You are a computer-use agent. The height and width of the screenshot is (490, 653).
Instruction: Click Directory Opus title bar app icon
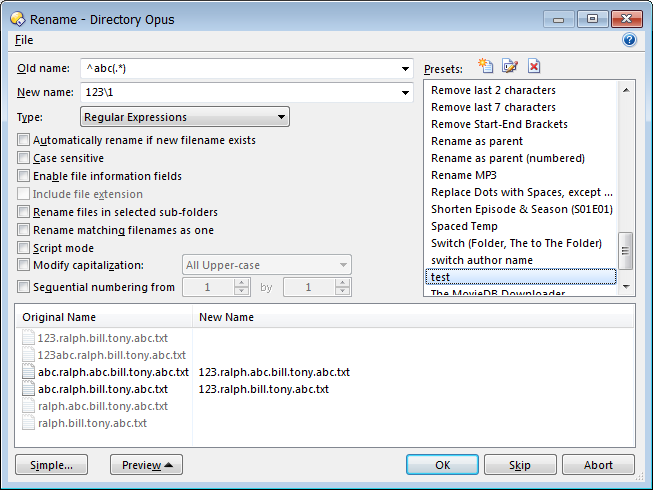pyautogui.click(x=18, y=19)
